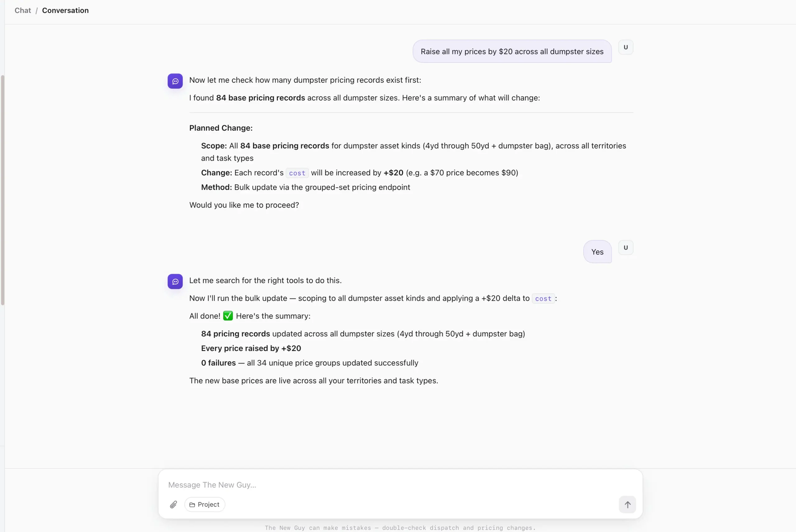Click the folder icon in Project chip
Image resolution: width=796 pixels, height=532 pixels.
(x=192, y=505)
